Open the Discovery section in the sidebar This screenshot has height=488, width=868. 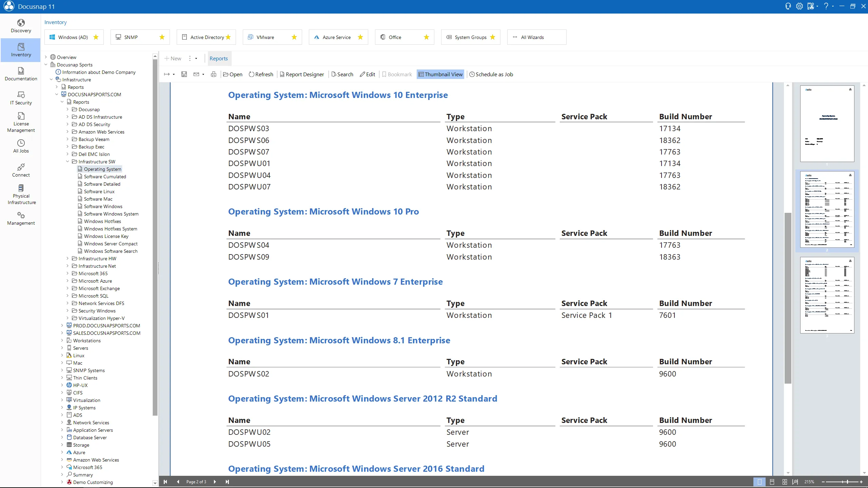[21, 26]
